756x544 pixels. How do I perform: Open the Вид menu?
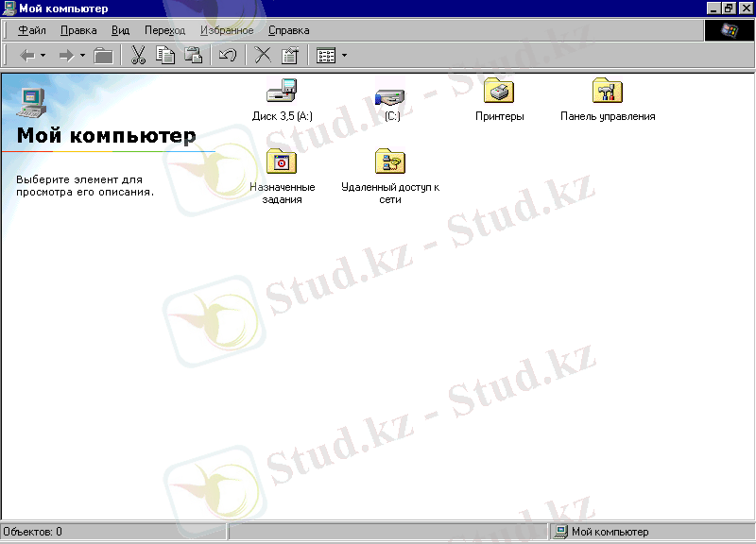[x=121, y=30]
